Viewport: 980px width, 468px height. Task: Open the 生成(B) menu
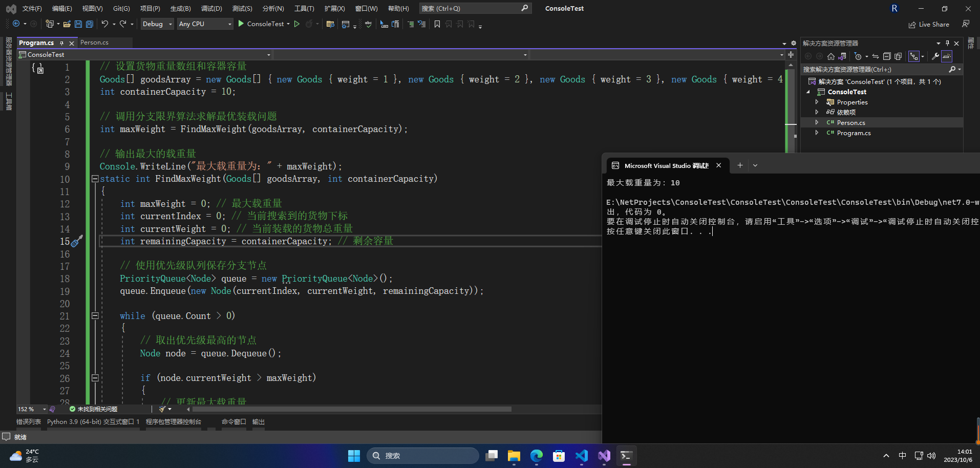tap(180, 9)
